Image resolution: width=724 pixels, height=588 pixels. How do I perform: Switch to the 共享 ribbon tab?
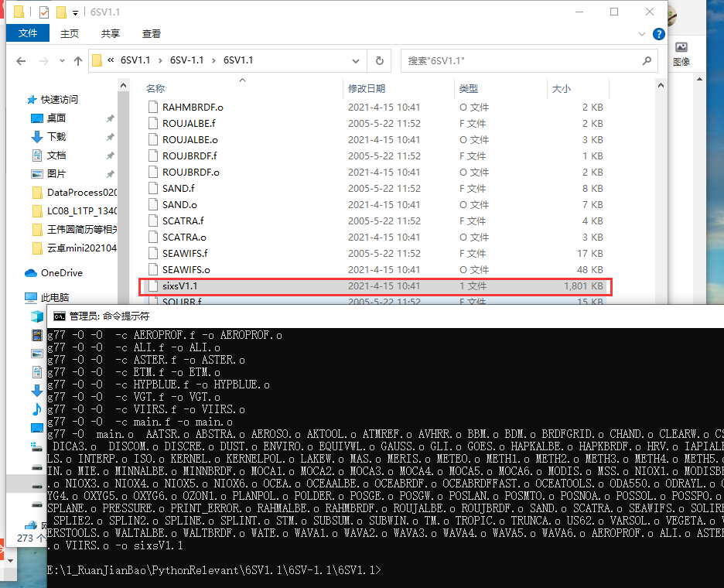point(112,33)
